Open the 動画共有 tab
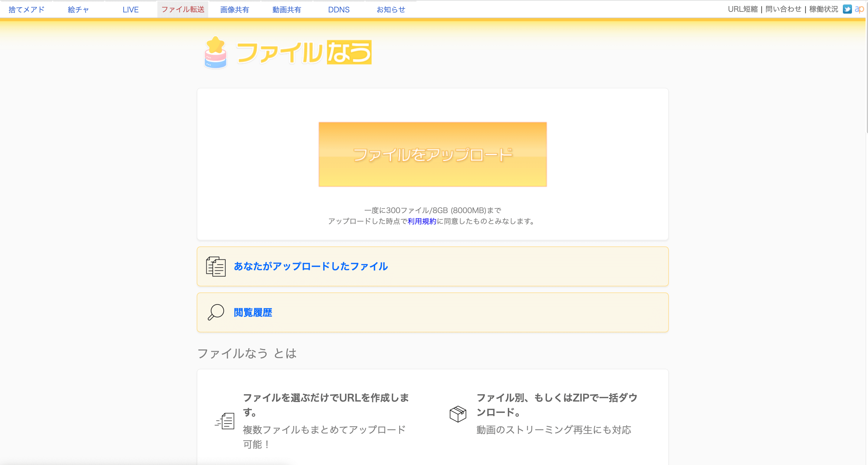868x465 pixels. (287, 9)
